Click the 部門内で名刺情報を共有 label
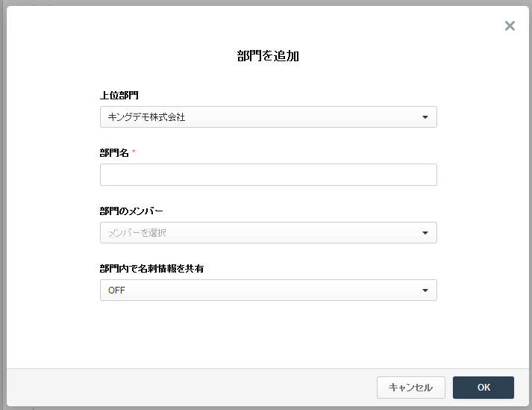This screenshot has height=410, width=532. (151, 268)
